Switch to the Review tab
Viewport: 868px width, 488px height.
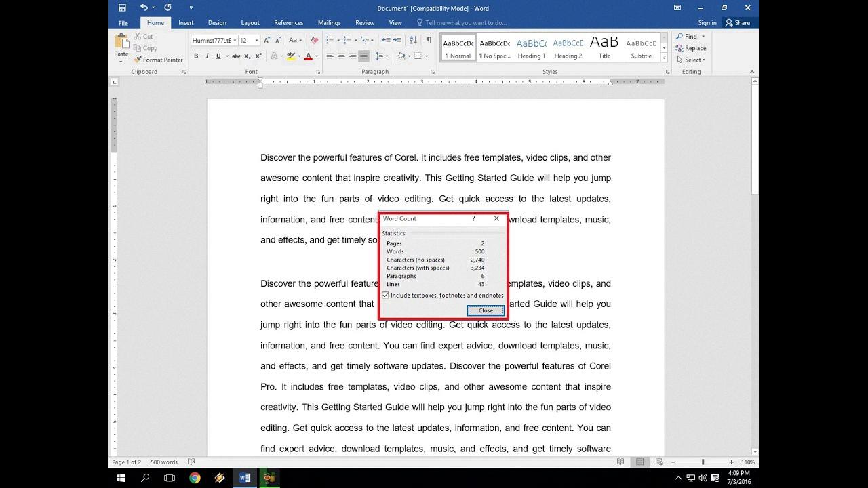tap(365, 23)
